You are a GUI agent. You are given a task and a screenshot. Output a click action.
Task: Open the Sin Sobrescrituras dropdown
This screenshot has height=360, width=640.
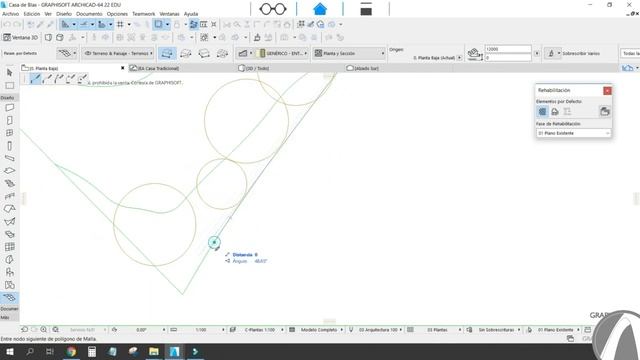click(x=498, y=329)
